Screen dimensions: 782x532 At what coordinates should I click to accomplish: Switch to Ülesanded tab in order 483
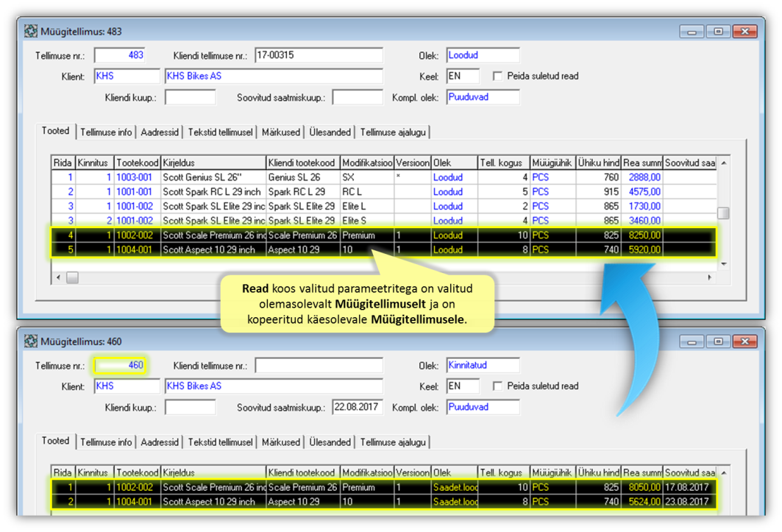(x=330, y=132)
